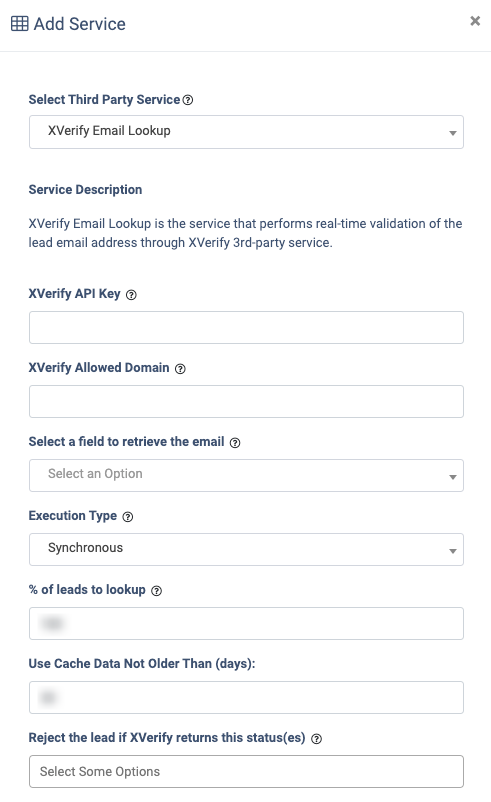491x802 pixels.
Task: Focus the XVerify API Key input field
Action: point(246,327)
